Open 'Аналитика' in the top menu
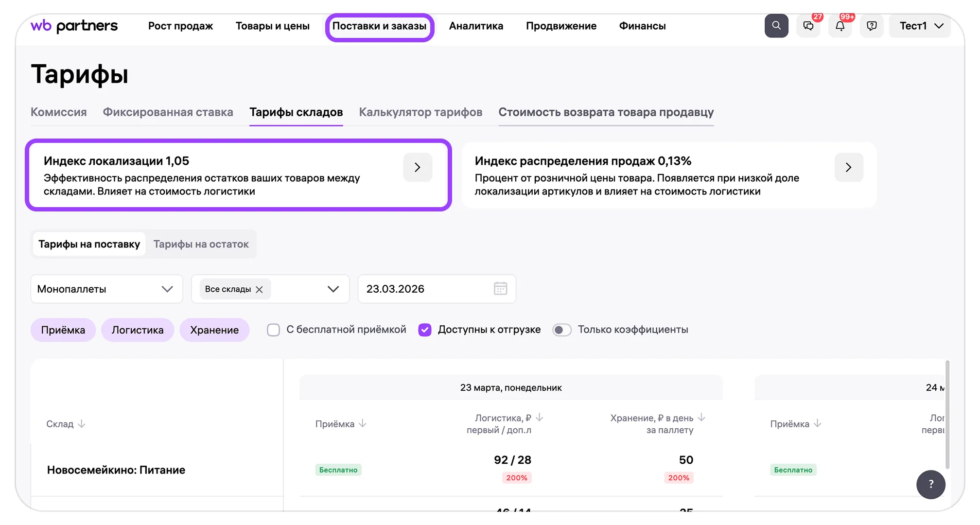The height and width of the screenshot is (525, 980). click(x=476, y=26)
